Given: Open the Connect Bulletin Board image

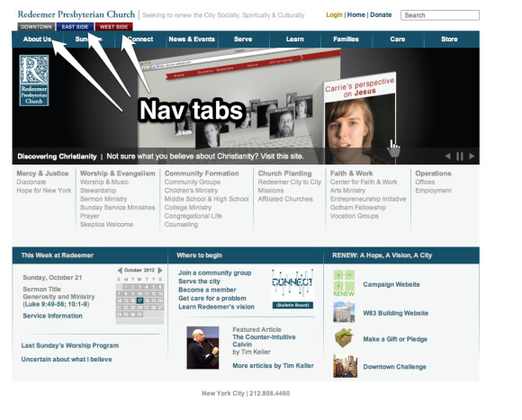Looking at the screenshot, I should click(x=292, y=289).
